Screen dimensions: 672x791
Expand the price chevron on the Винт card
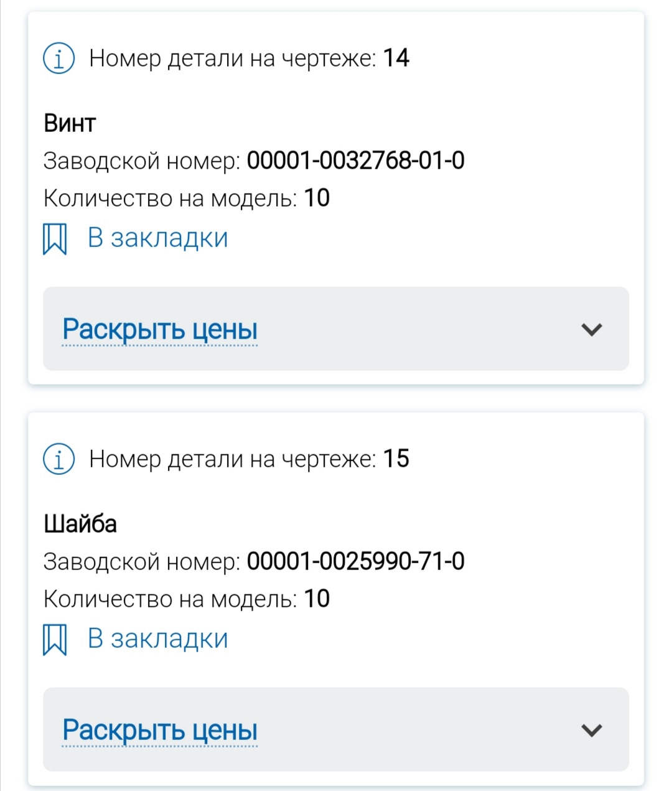point(591,329)
